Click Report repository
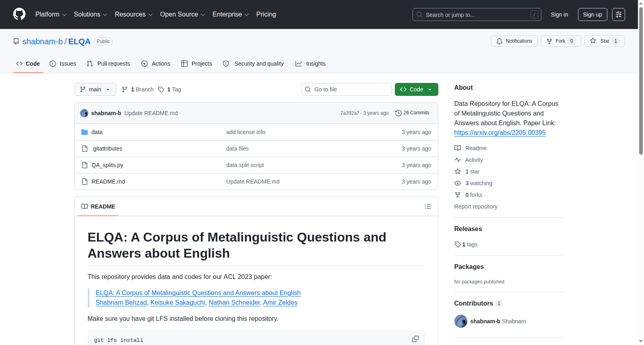644x345 pixels. pyautogui.click(x=476, y=207)
